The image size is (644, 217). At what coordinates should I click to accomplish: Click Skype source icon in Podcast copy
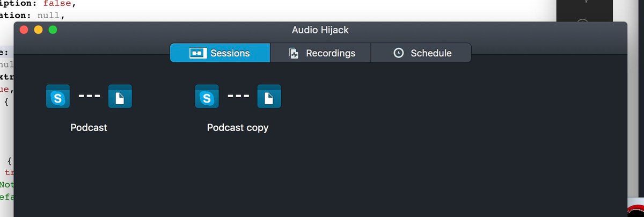tap(207, 97)
